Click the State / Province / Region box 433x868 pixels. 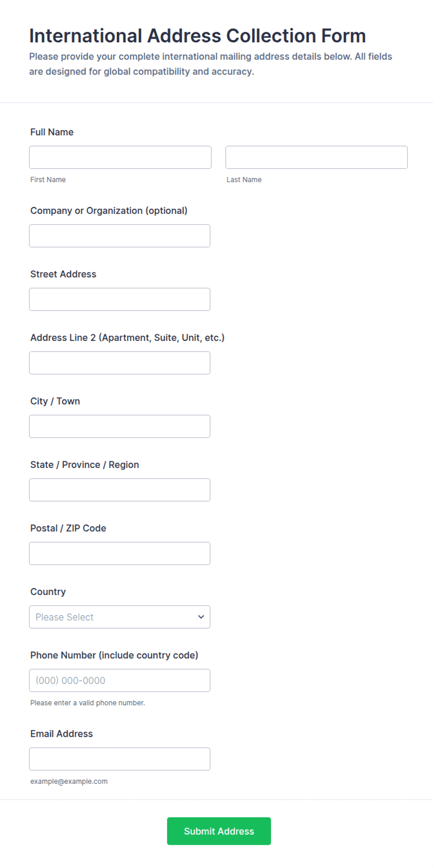click(120, 490)
